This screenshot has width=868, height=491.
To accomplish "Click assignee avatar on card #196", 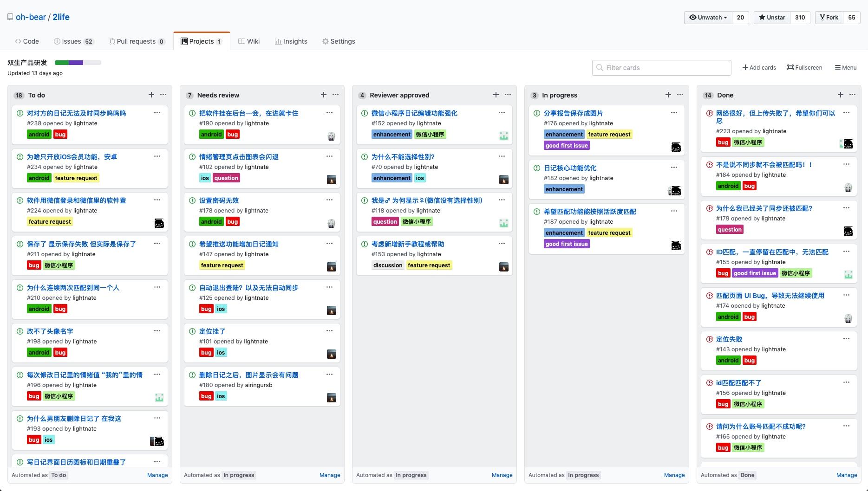I will tap(159, 398).
